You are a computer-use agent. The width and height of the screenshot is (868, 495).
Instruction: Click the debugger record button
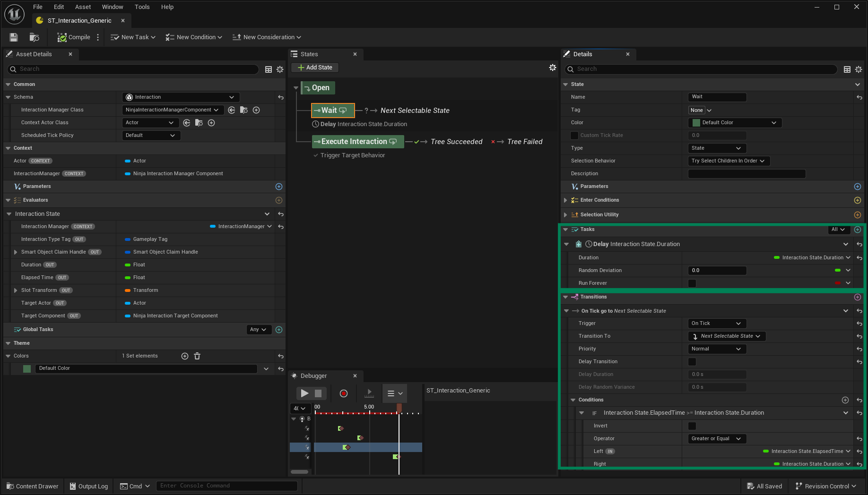(344, 393)
